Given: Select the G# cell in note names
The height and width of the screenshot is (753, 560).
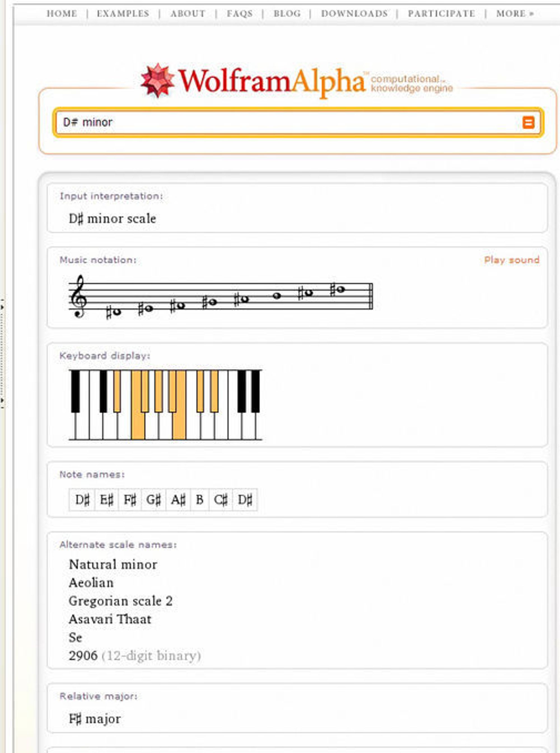Looking at the screenshot, I should tap(153, 499).
